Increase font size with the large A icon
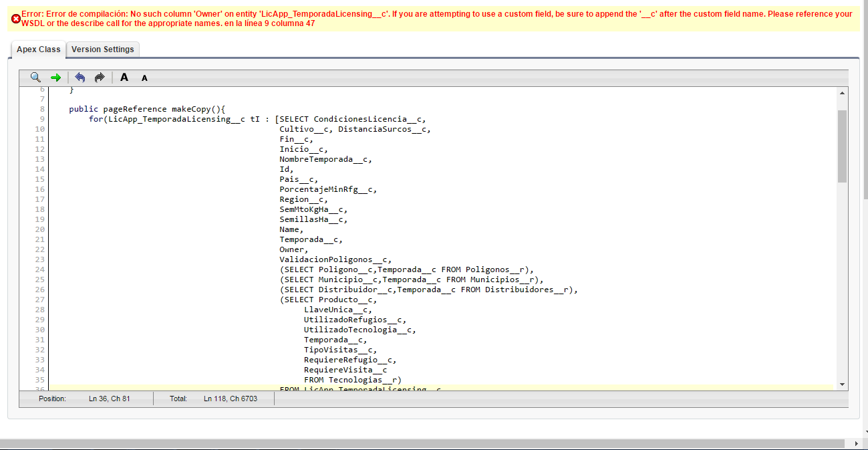868x450 pixels. [x=124, y=77]
